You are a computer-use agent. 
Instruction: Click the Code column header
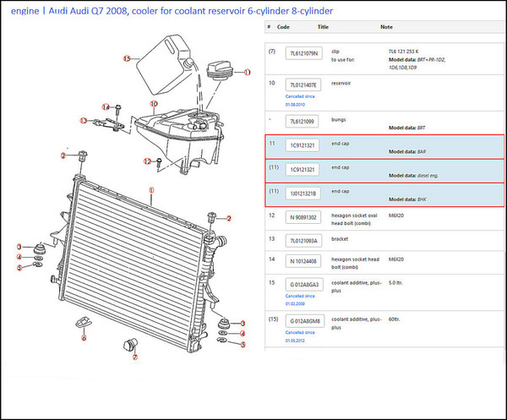click(x=284, y=27)
